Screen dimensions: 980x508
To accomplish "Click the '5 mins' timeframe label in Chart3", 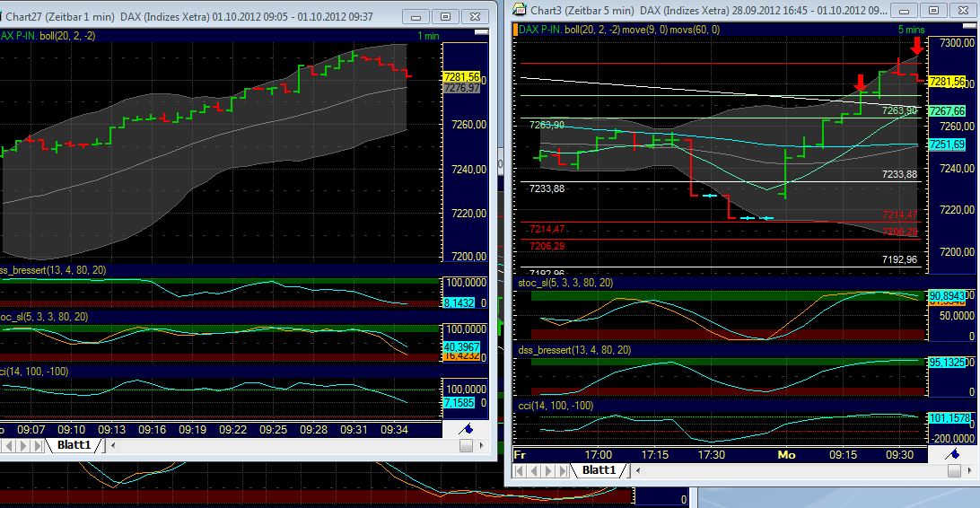I will point(911,30).
